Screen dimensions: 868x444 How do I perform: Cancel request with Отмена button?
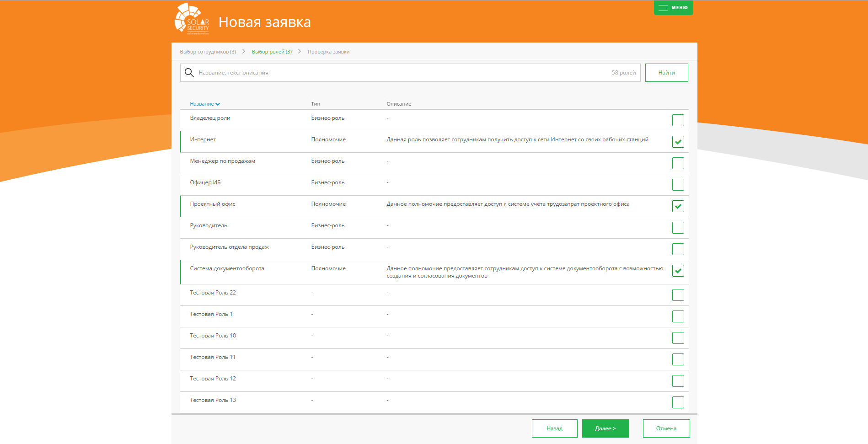coord(666,428)
